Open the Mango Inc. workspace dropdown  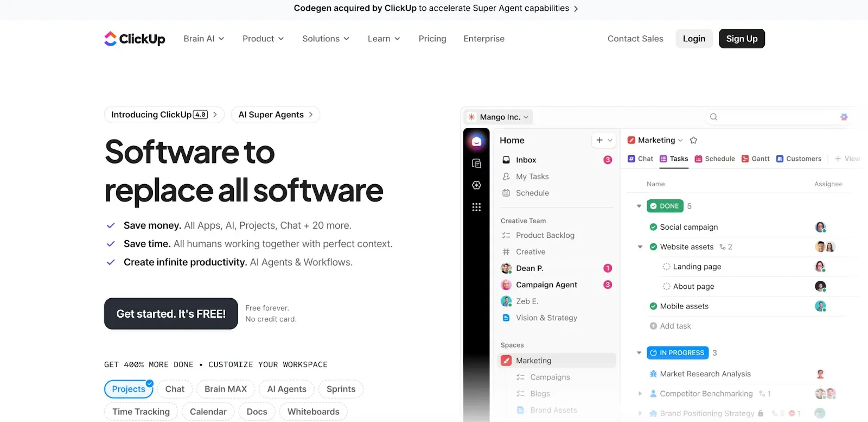tap(499, 117)
